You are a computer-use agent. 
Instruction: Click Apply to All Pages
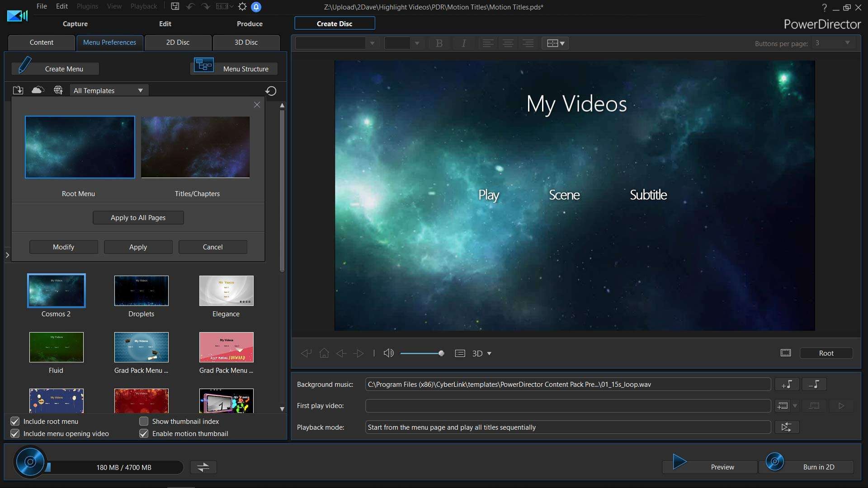[x=138, y=217]
